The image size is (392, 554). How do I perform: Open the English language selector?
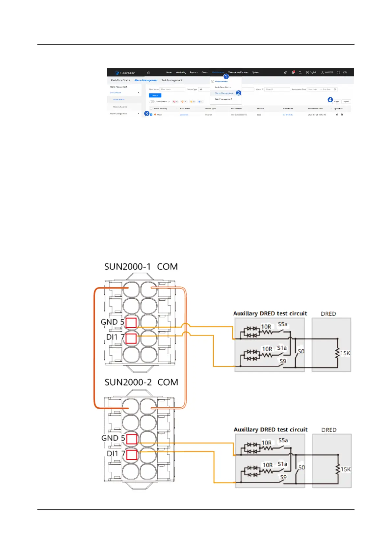click(311, 72)
